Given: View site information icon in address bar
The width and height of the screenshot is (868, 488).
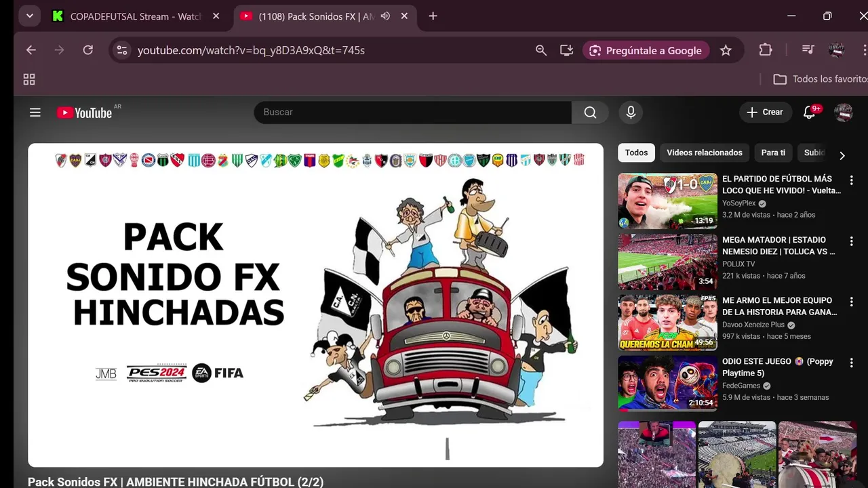Looking at the screenshot, I should pos(122,50).
